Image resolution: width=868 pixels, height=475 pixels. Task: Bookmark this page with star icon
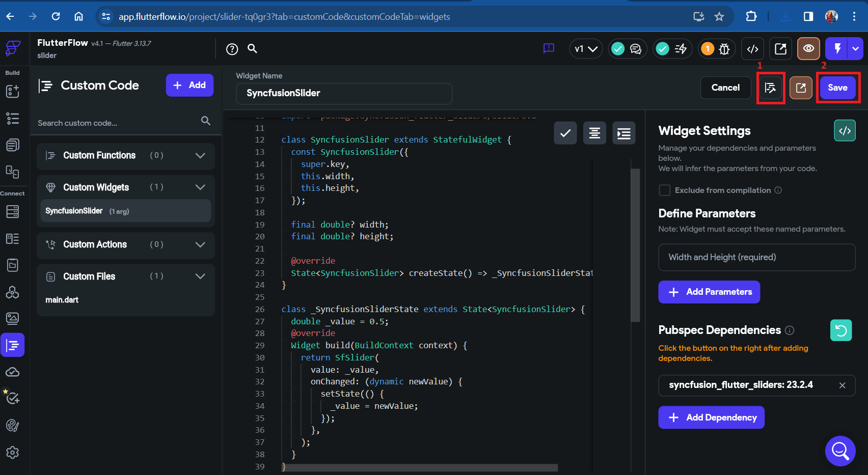[719, 17]
